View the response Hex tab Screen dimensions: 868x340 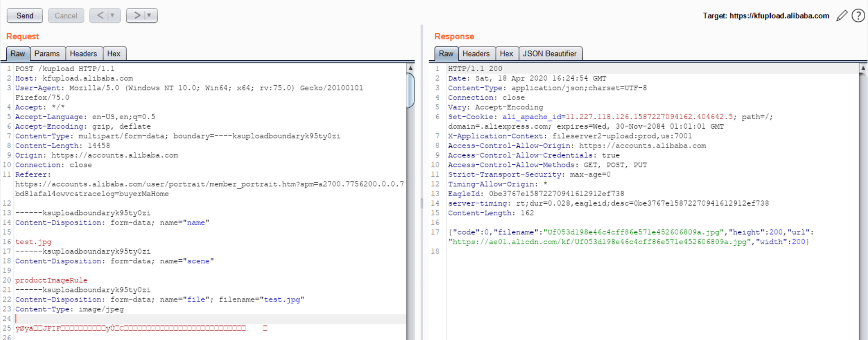point(506,53)
